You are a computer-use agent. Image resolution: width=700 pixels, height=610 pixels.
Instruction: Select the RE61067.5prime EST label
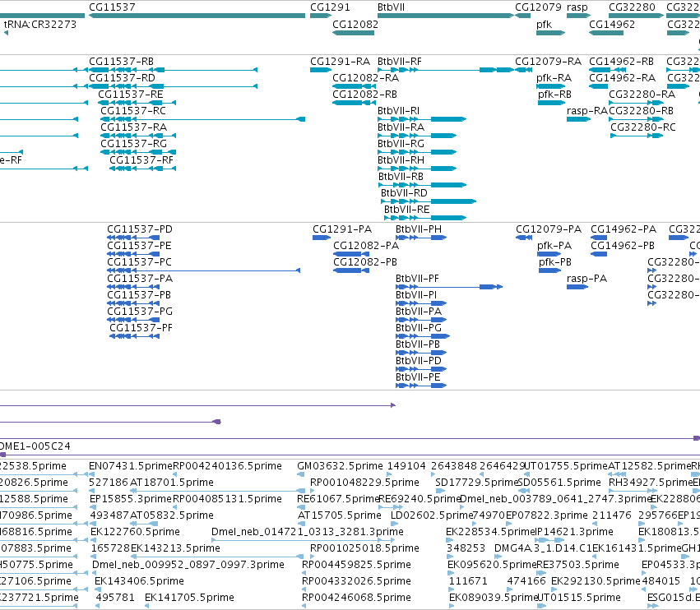coord(338,499)
